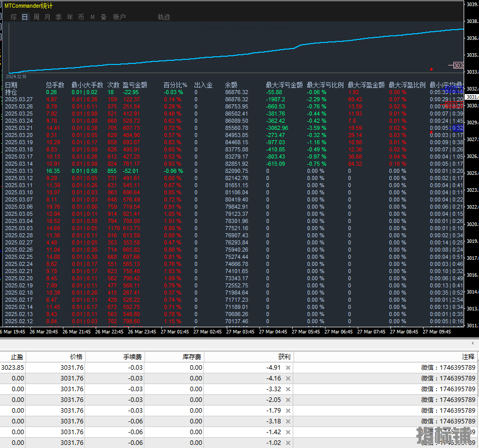
Task: Close the order showing -4.16 profit
Action: 288,378
